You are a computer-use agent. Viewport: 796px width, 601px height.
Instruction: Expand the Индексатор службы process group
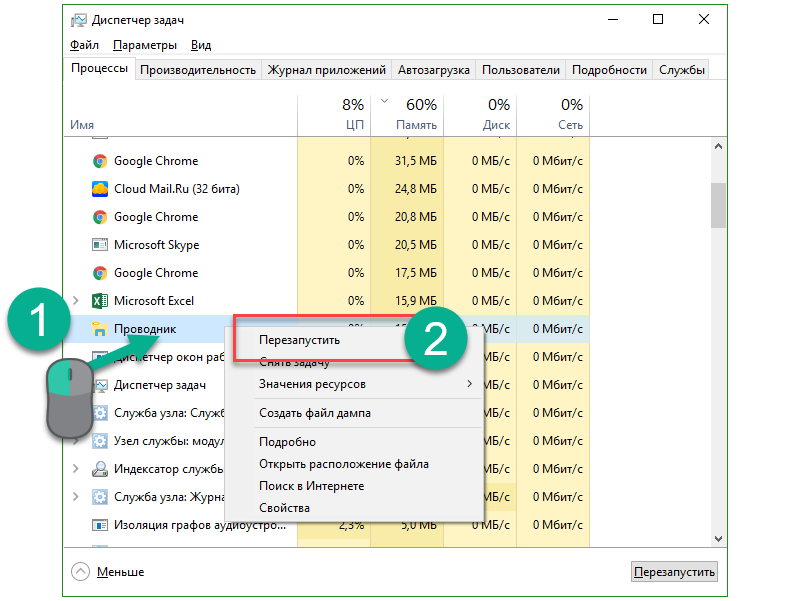(76, 469)
